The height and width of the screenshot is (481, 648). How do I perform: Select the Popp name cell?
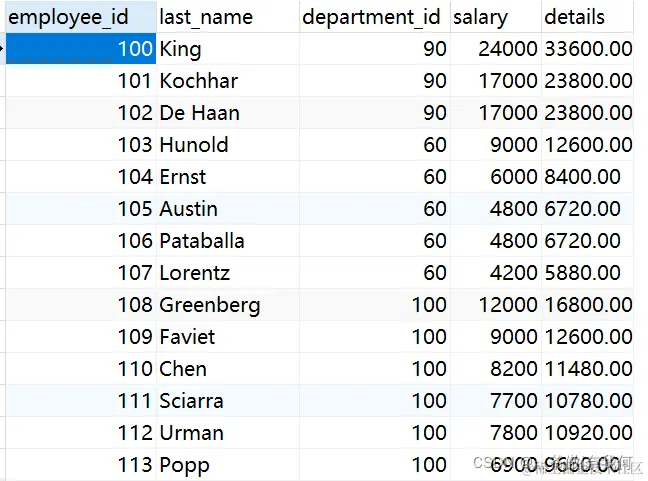[x=228, y=465]
